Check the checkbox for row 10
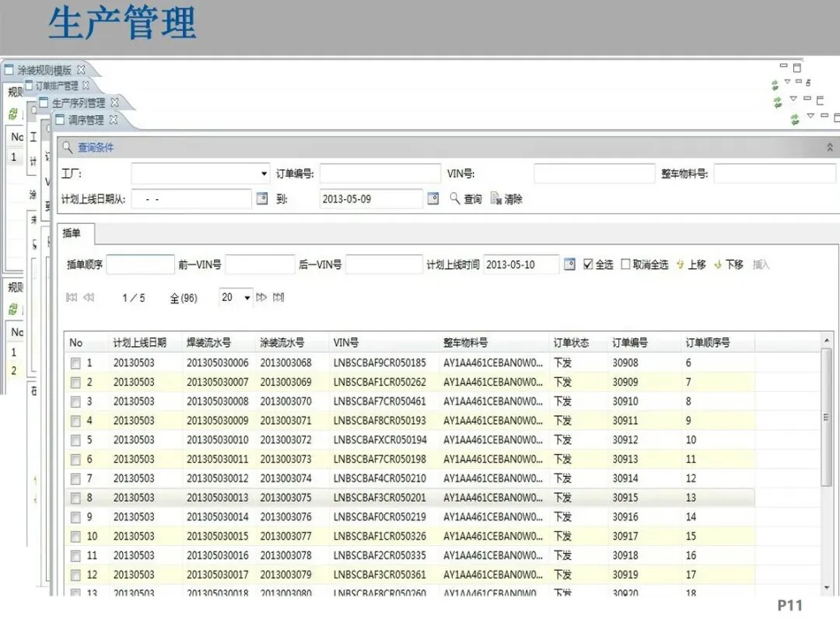 pyautogui.click(x=75, y=537)
